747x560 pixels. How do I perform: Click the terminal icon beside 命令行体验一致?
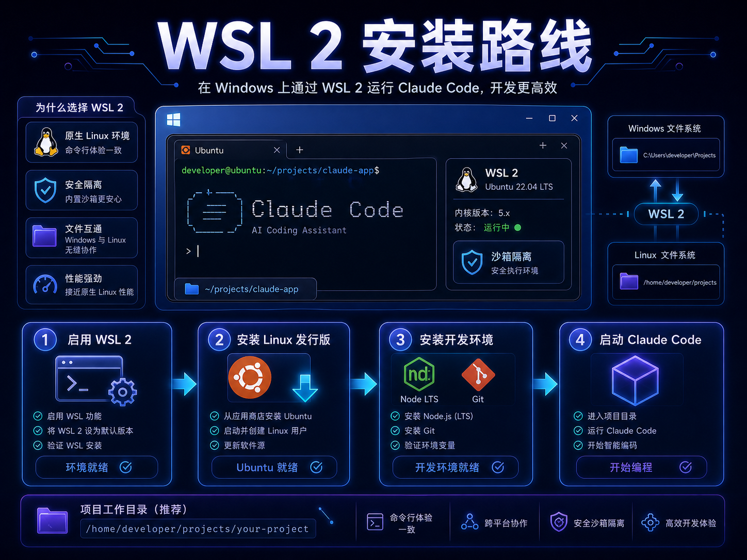coord(375,522)
